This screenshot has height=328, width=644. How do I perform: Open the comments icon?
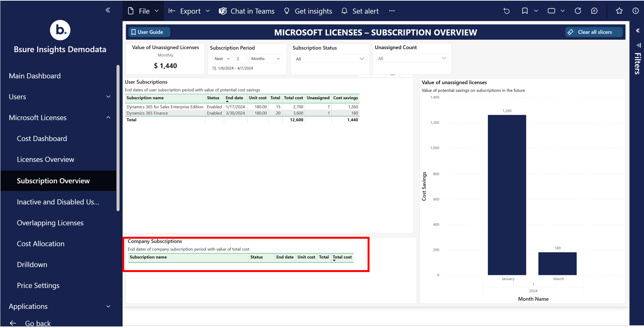pos(594,11)
